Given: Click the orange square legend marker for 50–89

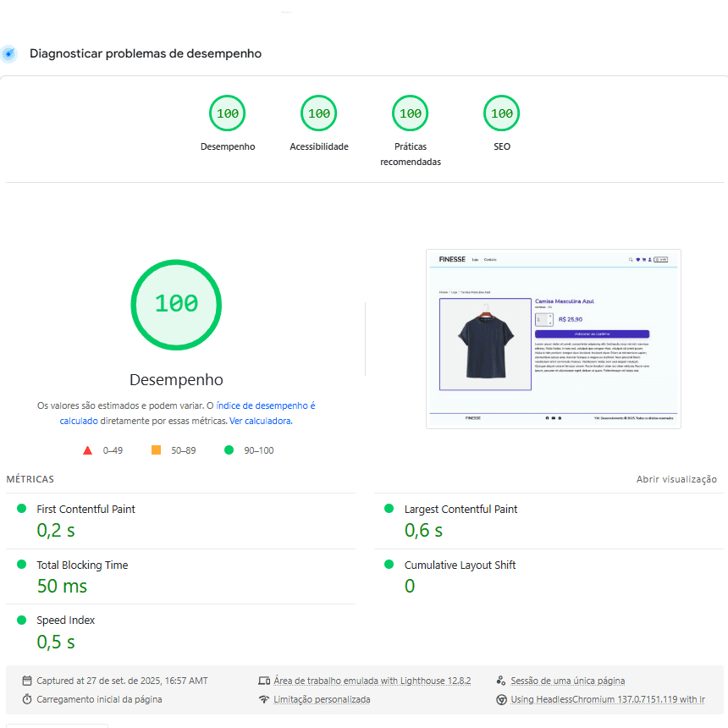Looking at the screenshot, I should coord(155,450).
